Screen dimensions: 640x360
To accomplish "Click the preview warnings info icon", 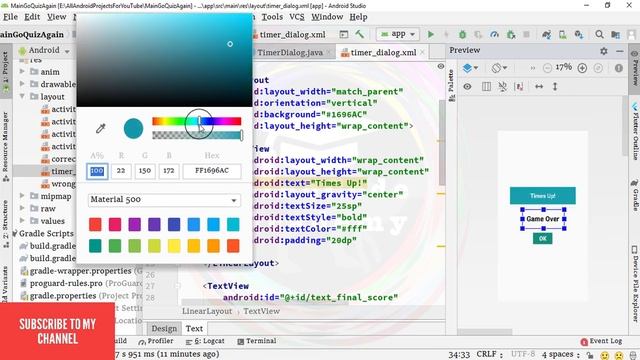I will pyautogui.click(x=619, y=68).
